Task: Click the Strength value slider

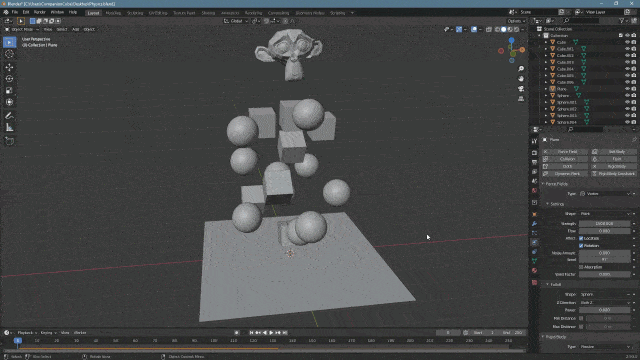Action: [605, 224]
